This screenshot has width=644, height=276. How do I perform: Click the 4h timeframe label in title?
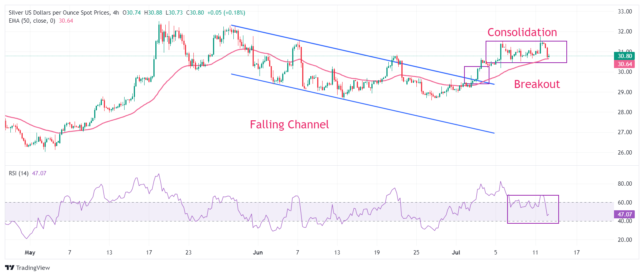coord(116,13)
